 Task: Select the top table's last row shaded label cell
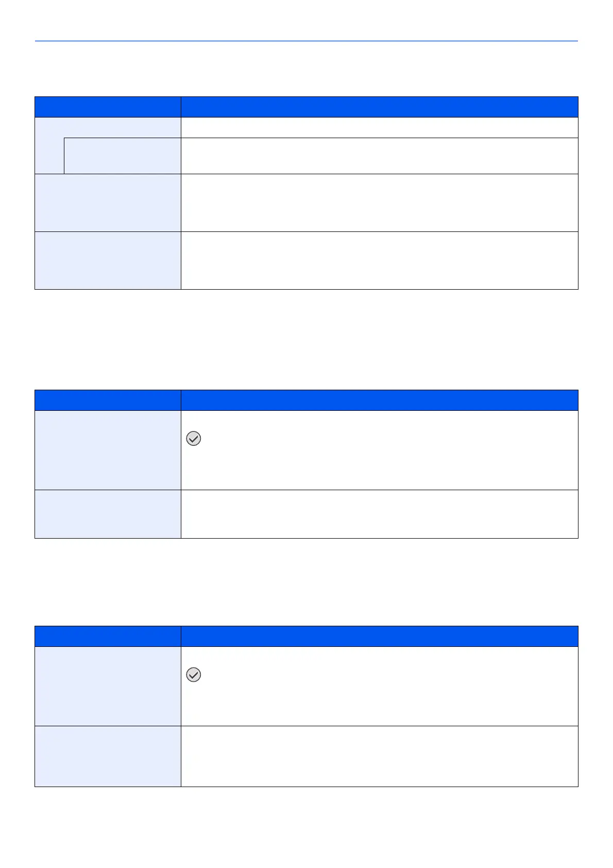[x=108, y=260]
